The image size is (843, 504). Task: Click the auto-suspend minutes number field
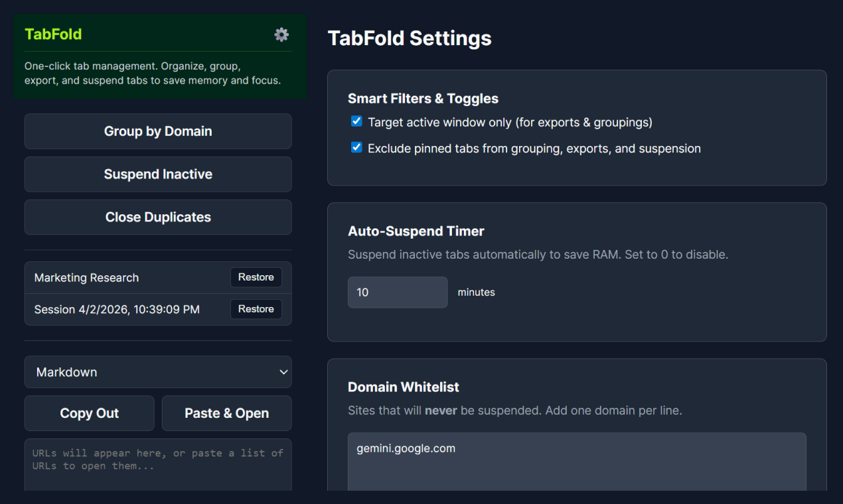(398, 292)
